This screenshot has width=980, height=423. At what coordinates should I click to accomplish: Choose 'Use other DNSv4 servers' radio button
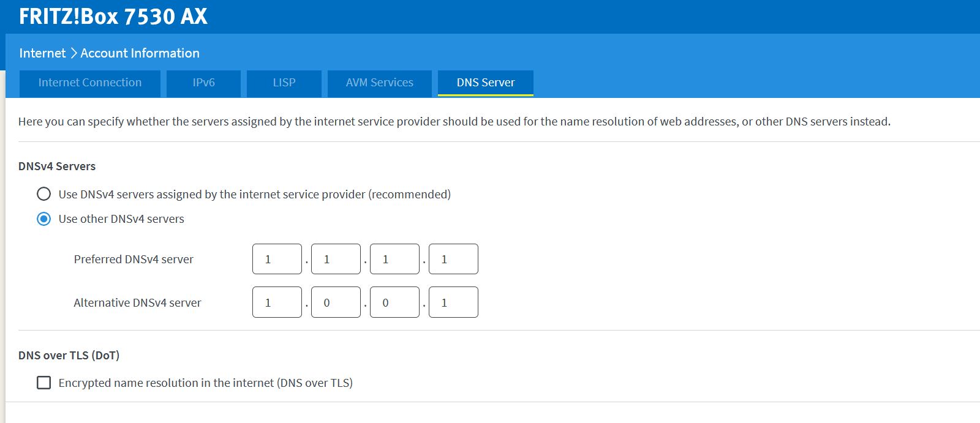[x=44, y=219]
